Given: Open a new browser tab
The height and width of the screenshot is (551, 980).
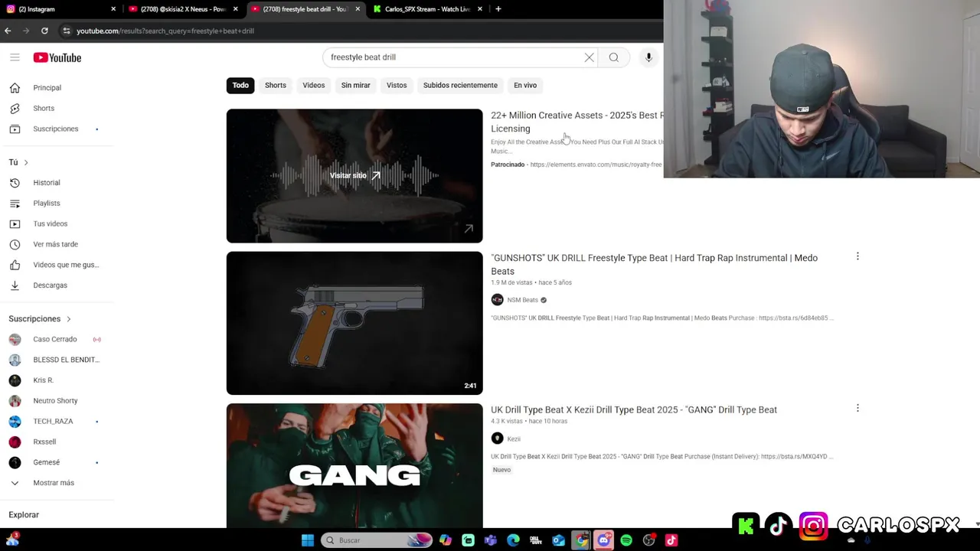Looking at the screenshot, I should [x=498, y=9].
